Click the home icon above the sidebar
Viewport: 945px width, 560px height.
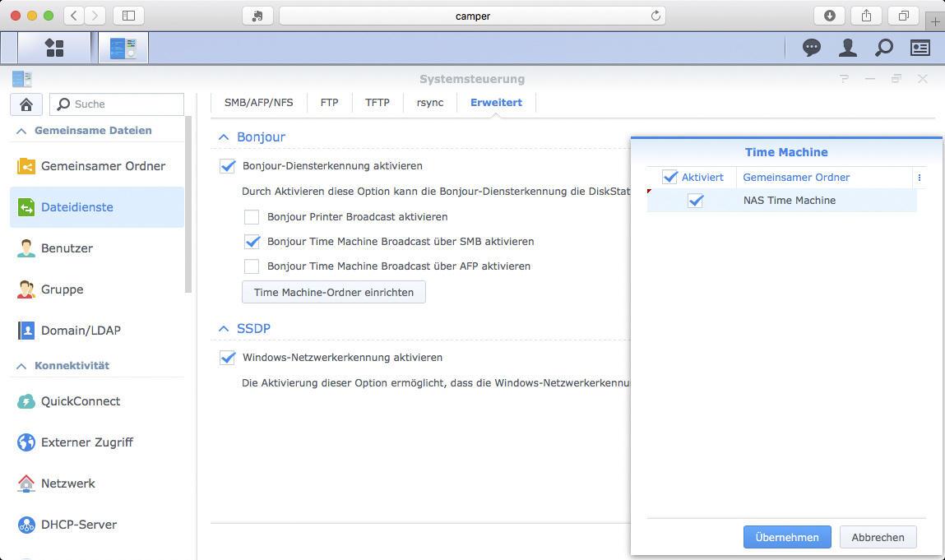[25, 104]
